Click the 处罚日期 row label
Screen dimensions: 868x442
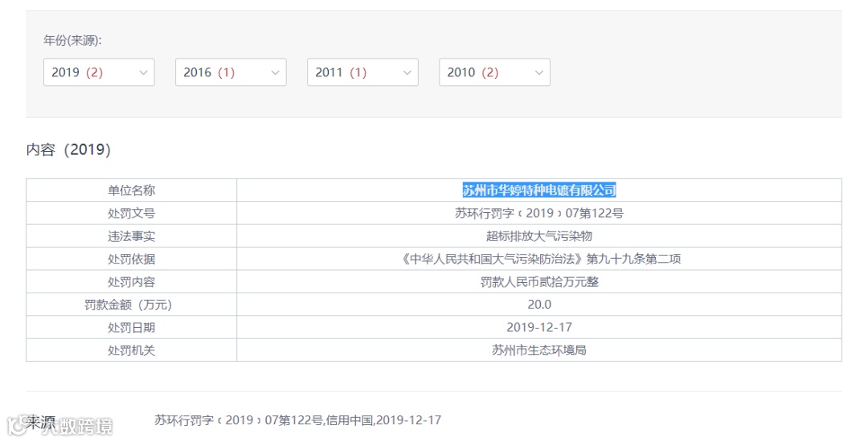pos(131,328)
